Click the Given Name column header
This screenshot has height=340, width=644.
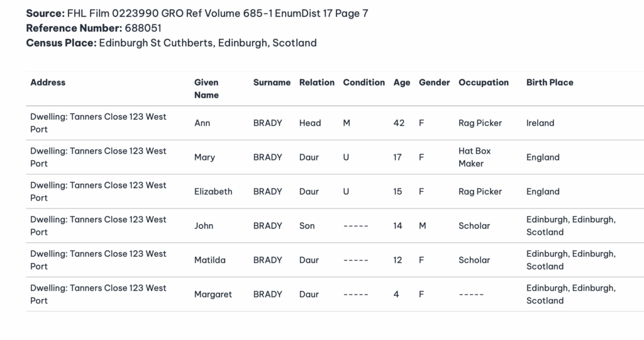click(x=206, y=89)
